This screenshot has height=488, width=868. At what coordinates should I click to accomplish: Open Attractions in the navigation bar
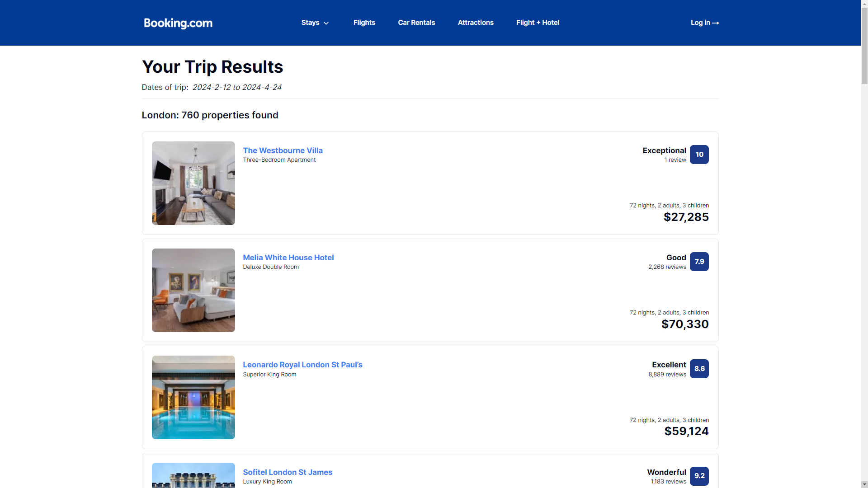click(476, 23)
